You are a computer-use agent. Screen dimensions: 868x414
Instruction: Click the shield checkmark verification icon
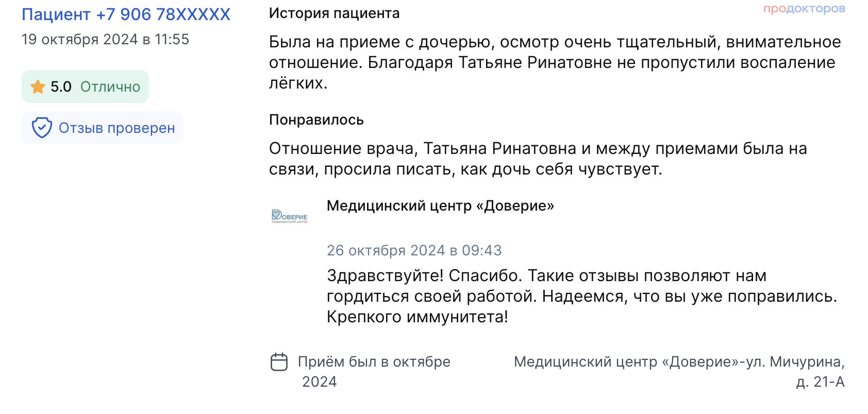(42, 128)
